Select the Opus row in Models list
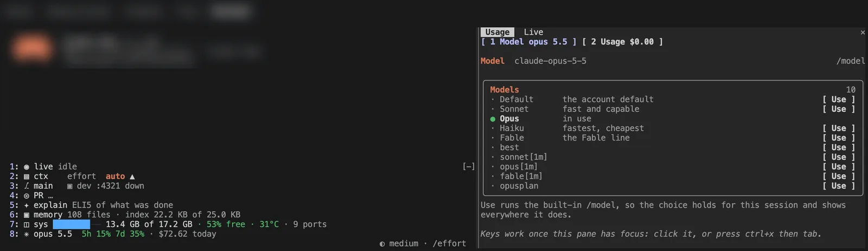Screen dimensions: 868x251 click(673, 119)
